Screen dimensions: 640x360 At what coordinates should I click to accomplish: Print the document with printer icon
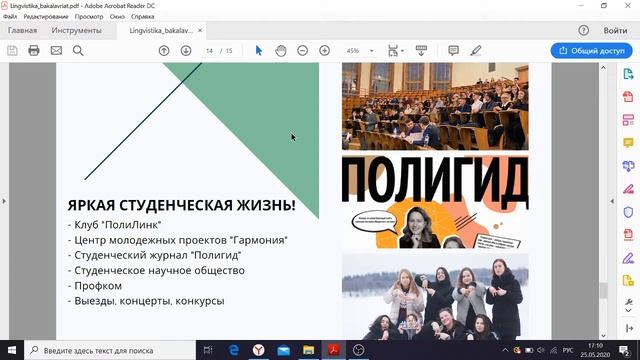tap(34, 51)
